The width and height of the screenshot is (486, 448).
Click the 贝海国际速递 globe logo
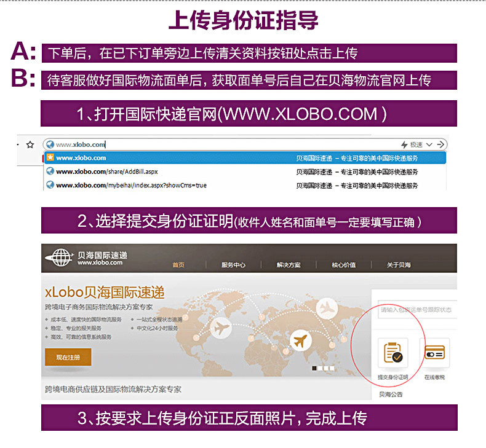point(59,257)
